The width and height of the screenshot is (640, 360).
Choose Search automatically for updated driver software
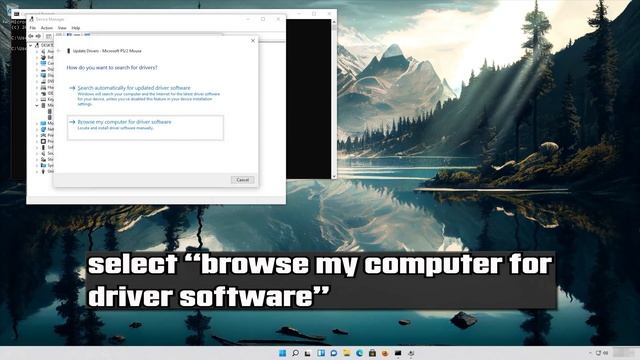[x=145, y=96]
